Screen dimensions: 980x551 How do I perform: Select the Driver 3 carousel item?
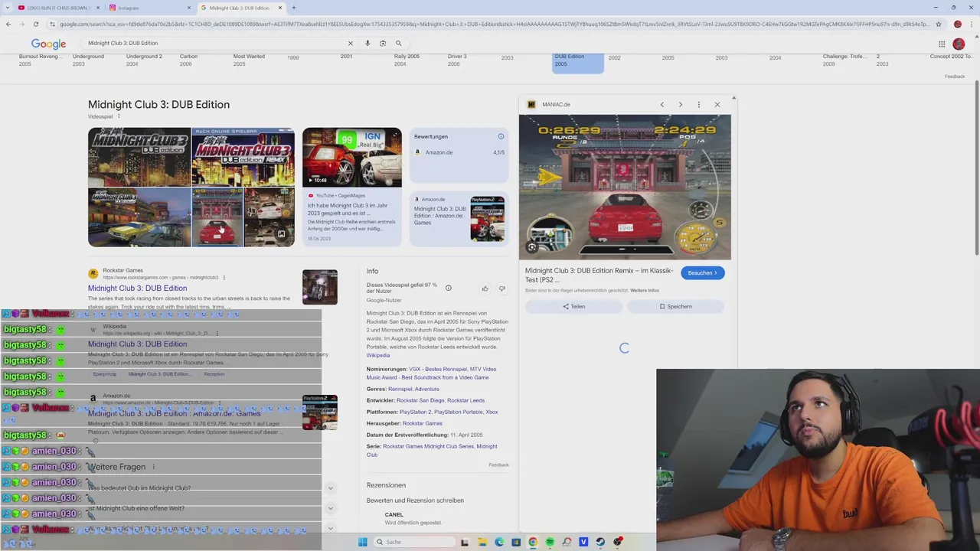point(457,60)
